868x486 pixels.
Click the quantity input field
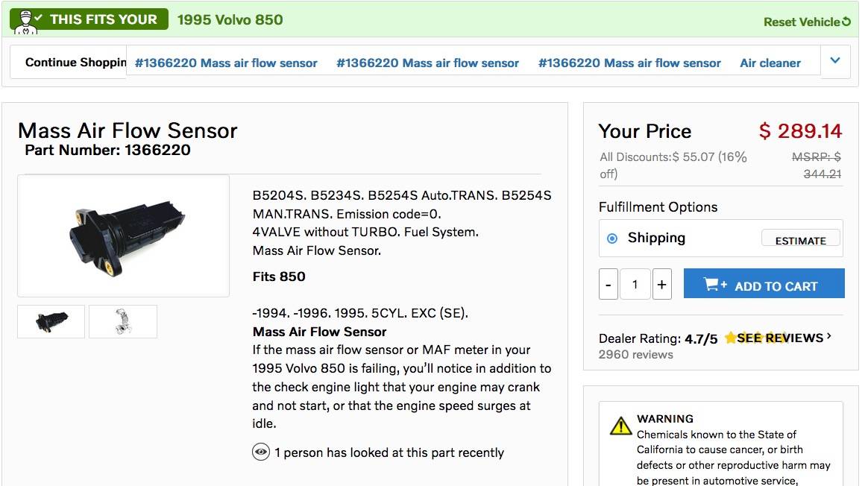(635, 285)
